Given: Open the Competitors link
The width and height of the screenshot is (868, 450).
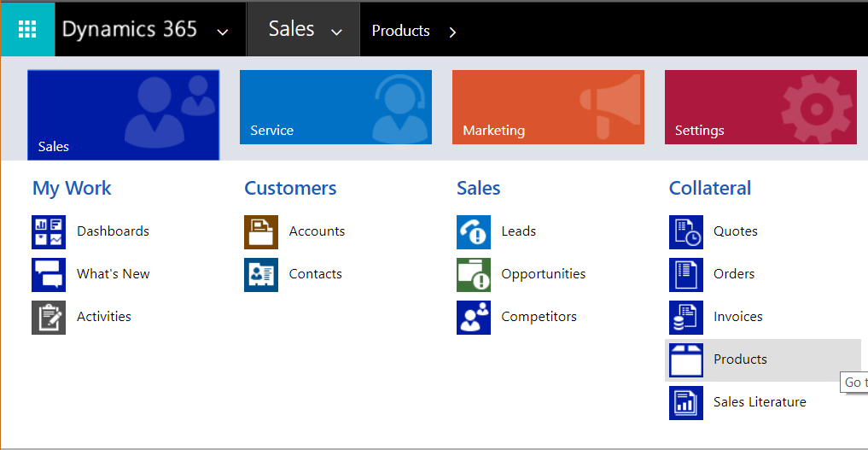Looking at the screenshot, I should 539,317.
